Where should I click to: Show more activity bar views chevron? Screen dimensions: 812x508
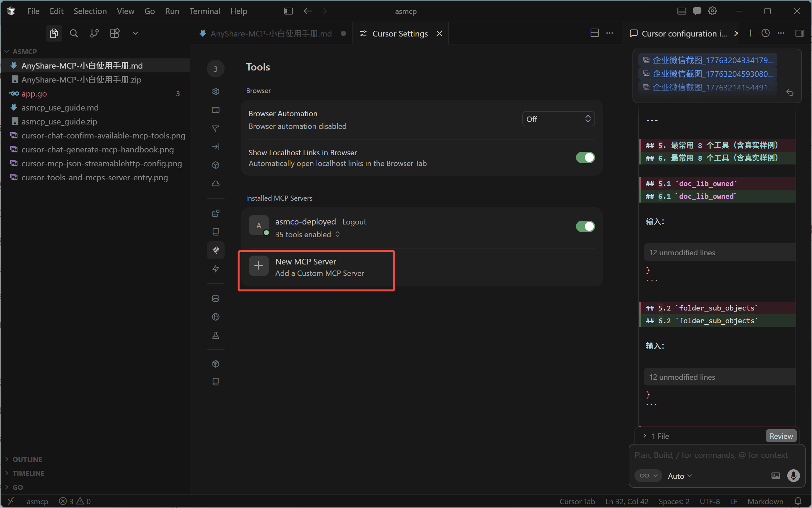135,33
